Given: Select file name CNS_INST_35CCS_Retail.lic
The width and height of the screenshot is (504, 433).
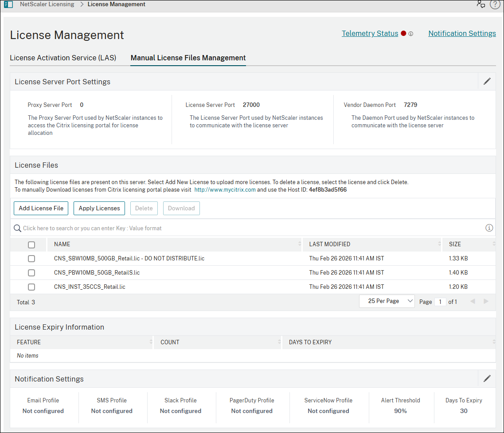Looking at the screenshot, I should pos(90,287).
